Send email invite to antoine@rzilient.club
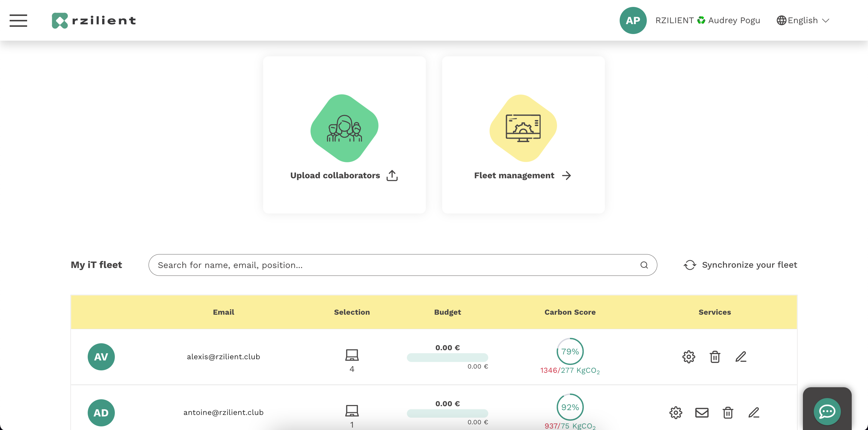The image size is (868, 430). [x=702, y=413]
